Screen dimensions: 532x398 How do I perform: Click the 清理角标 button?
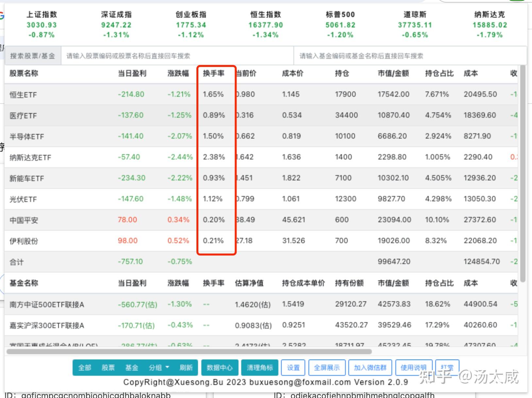tap(260, 368)
